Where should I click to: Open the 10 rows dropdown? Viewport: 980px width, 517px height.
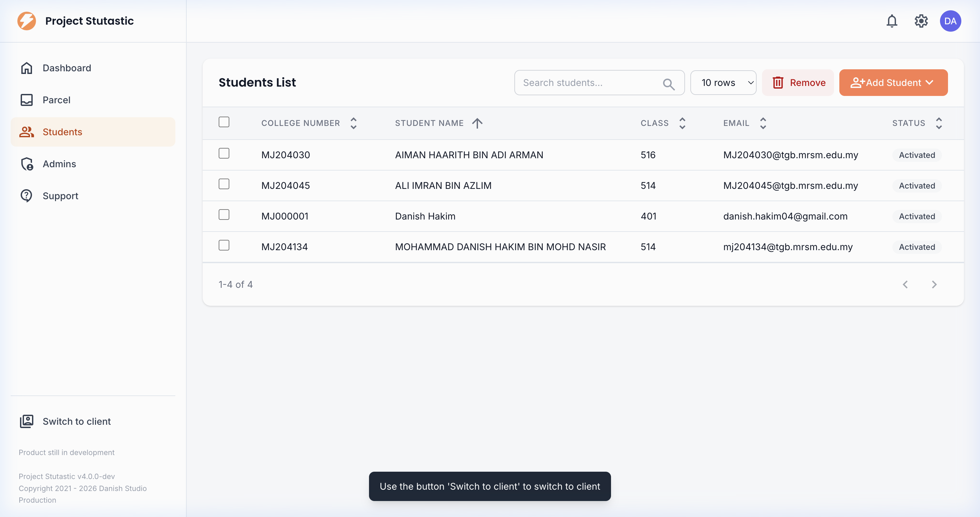(723, 83)
